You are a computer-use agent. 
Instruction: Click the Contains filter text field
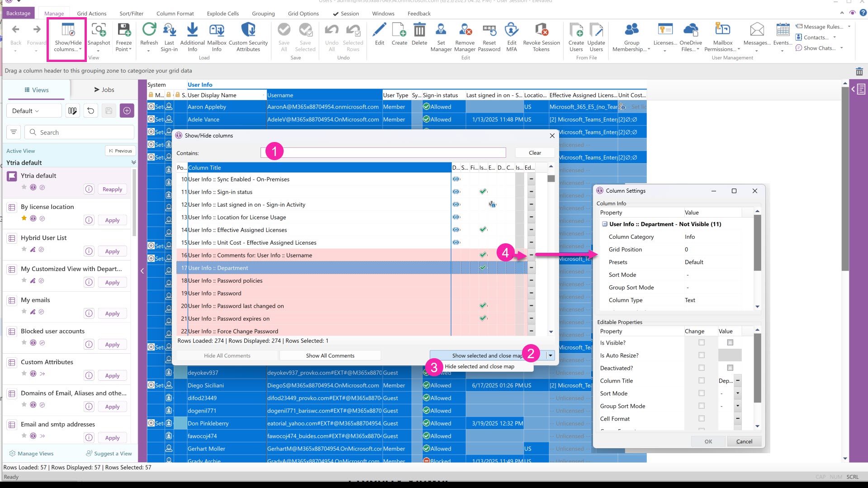[383, 153]
